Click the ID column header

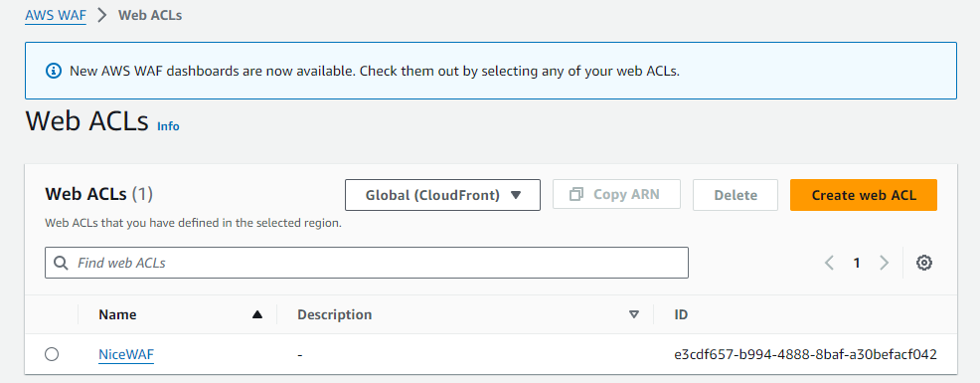coord(681,314)
